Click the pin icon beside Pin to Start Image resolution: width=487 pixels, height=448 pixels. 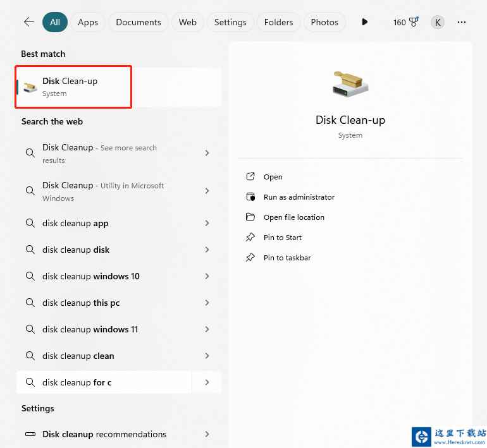(x=250, y=238)
